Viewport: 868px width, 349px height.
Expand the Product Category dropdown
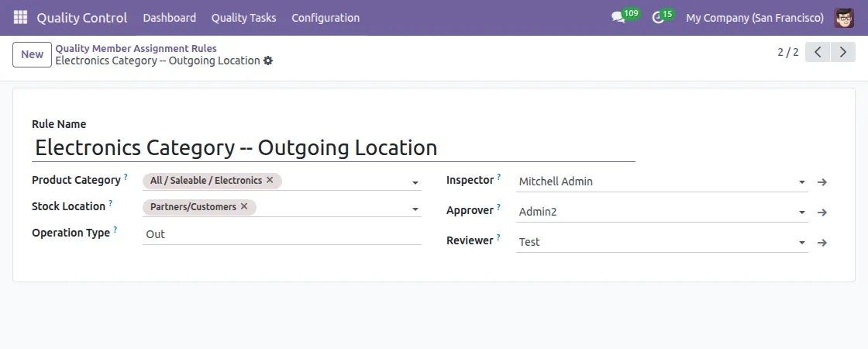coord(415,183)
